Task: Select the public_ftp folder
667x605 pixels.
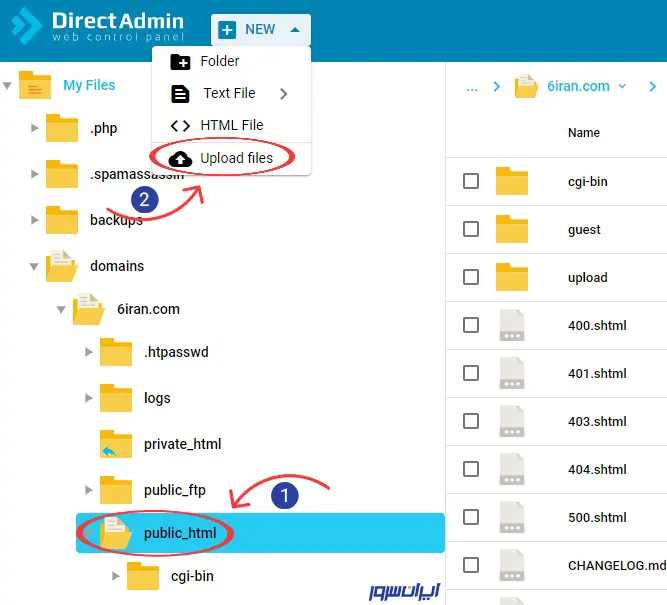Action: [x=175, y=490]
